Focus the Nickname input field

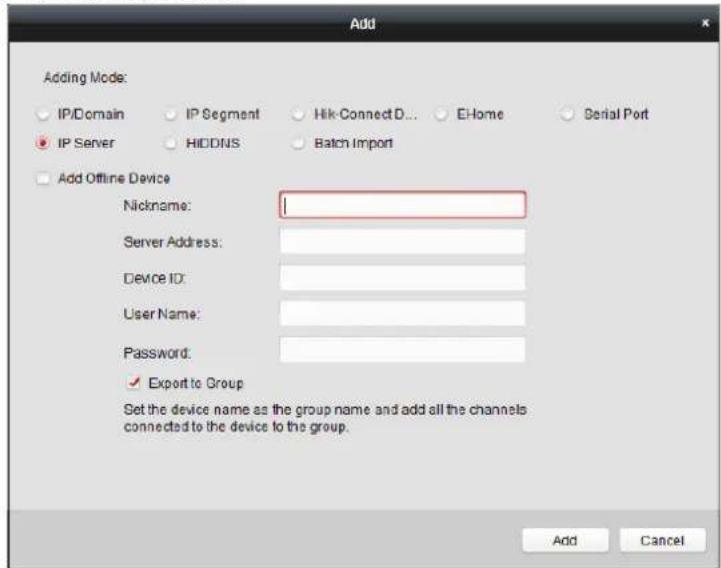402,205
